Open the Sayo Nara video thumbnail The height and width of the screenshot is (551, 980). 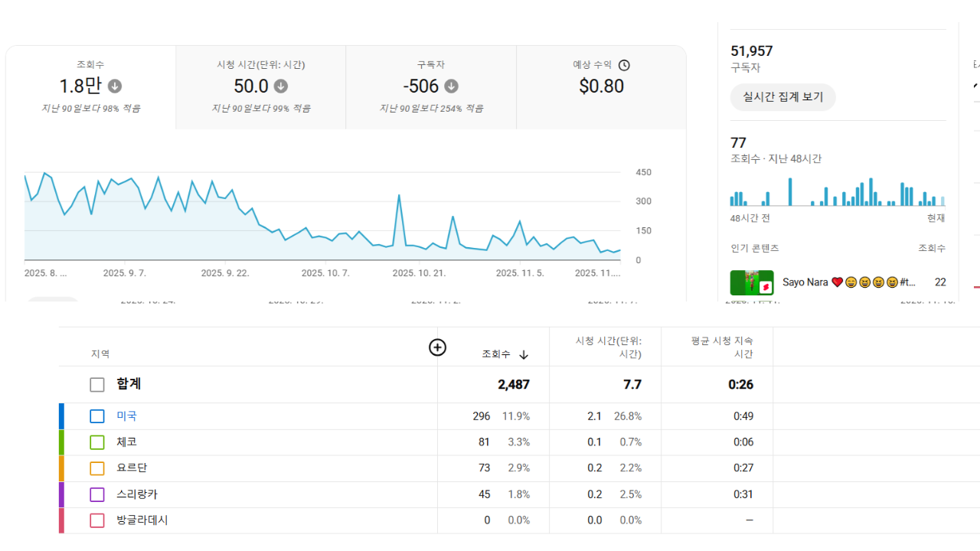[752, 282]
